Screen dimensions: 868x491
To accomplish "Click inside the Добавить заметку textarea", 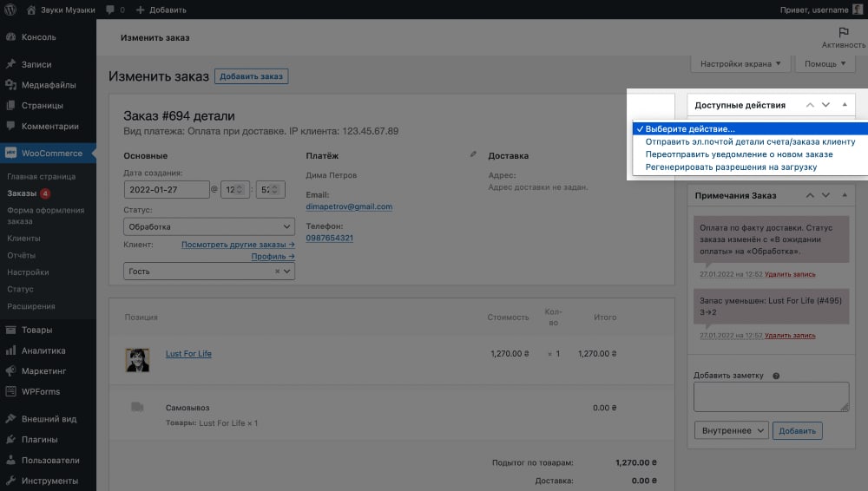I will pyautogui.click(x=771, y=397).
